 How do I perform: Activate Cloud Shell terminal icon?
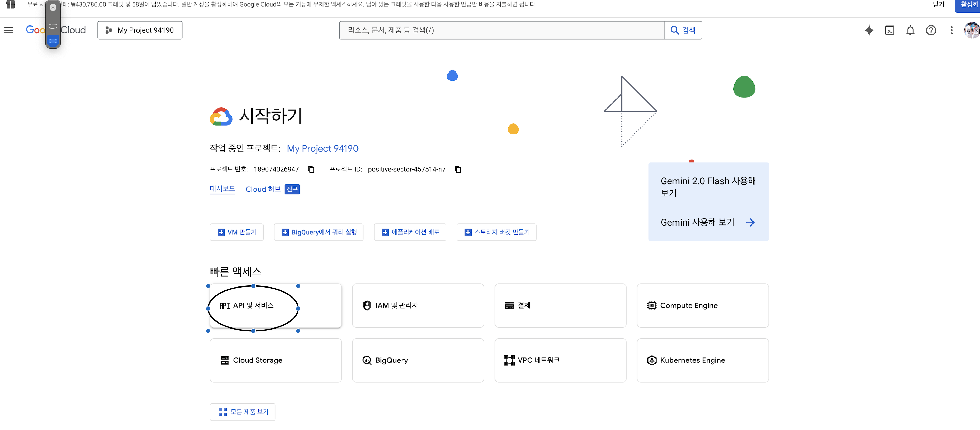889,30
